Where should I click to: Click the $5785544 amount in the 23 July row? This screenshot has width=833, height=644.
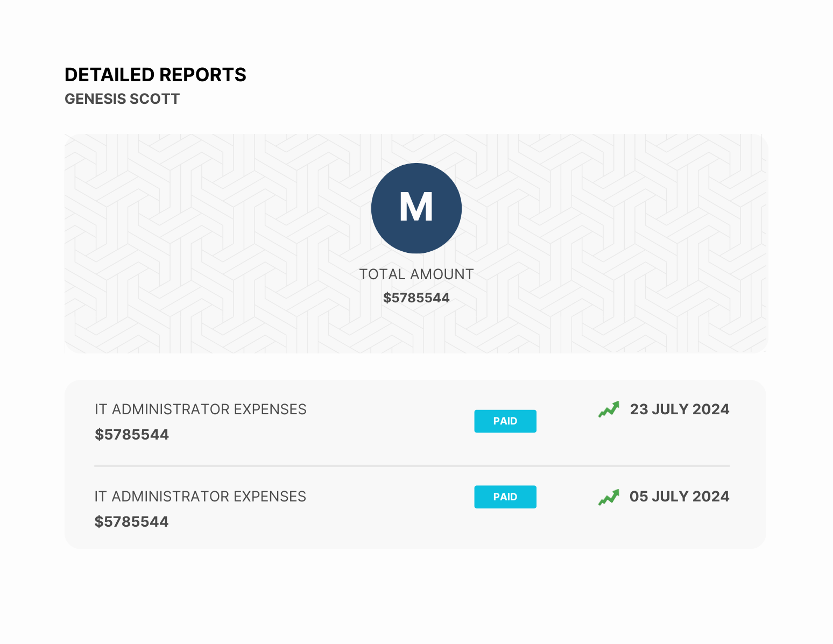click(132, 435)
